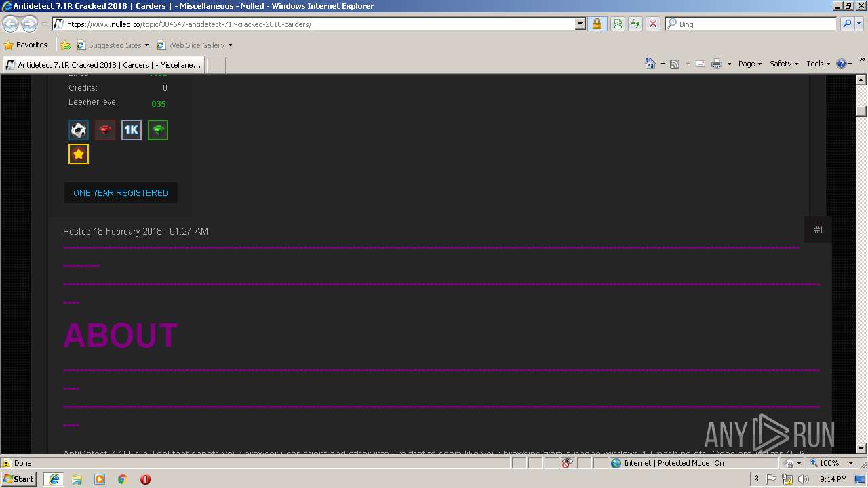Click the 9:14 PM system clock
The image size is (868, 488).
pos(833,479)
